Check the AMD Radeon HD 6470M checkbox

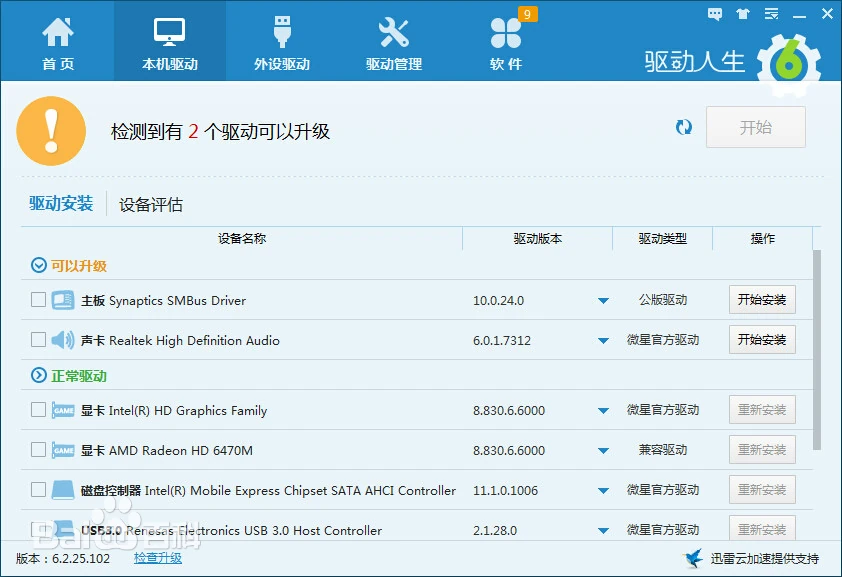click(x=37, y=449)
